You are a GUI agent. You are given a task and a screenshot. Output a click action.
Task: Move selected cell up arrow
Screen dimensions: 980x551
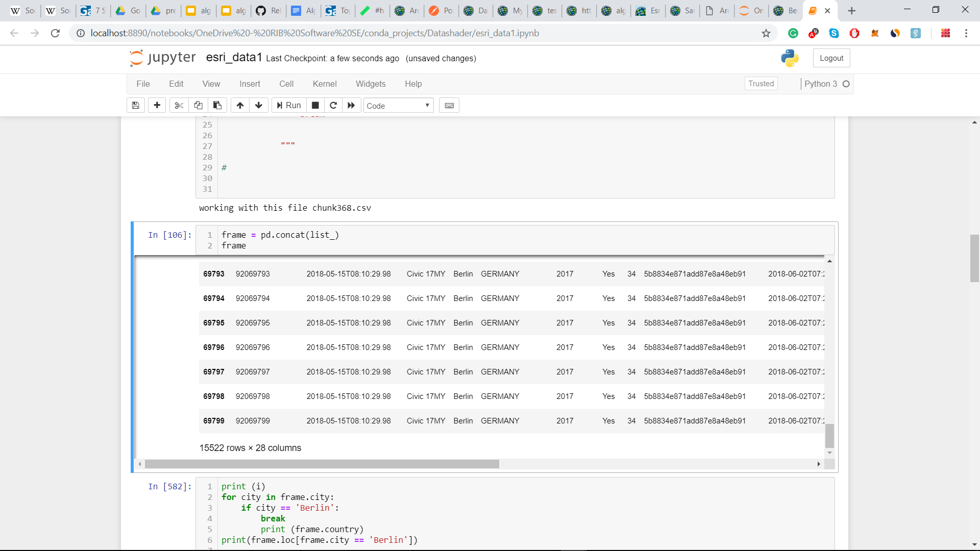point(240,105)
